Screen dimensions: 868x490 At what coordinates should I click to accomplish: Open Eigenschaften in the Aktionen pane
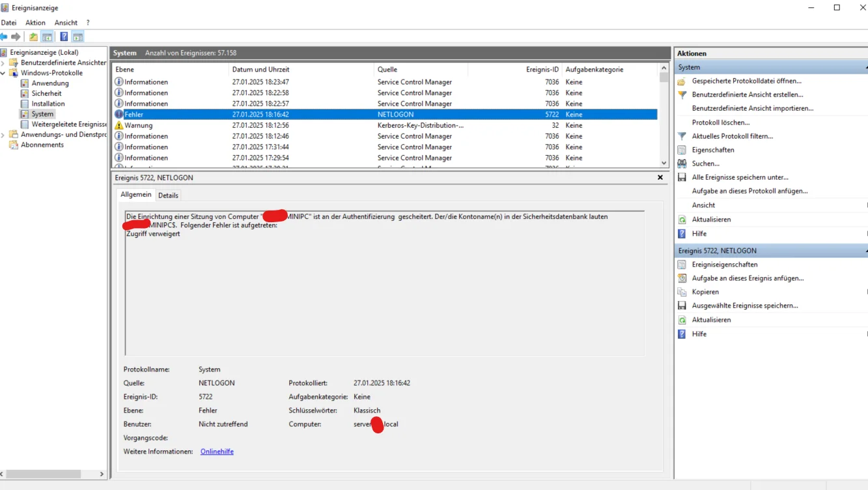(x=713, y=150)
